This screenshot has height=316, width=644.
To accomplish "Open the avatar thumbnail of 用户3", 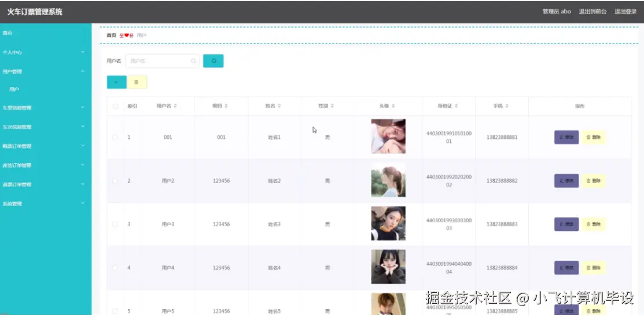I will coord(388,223).
